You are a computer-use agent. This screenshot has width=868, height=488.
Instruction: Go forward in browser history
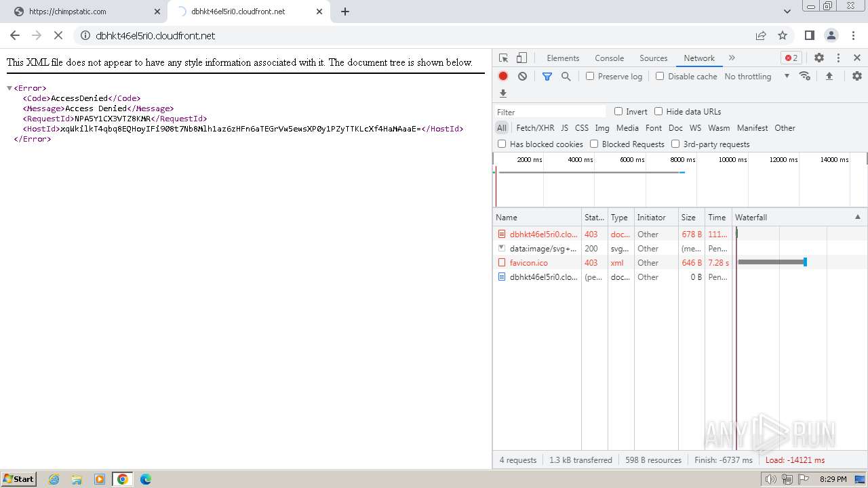(x=37, y=35)
